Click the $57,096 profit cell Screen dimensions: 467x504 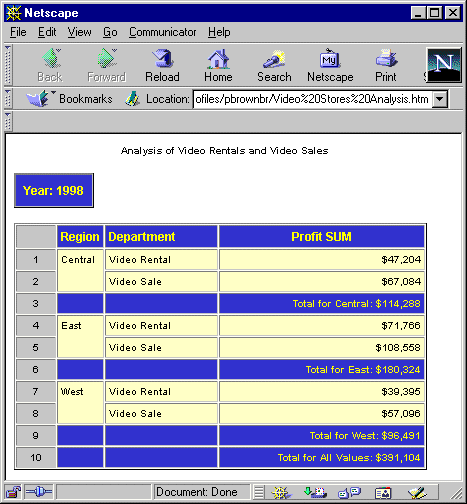click(x=322, y=413)
